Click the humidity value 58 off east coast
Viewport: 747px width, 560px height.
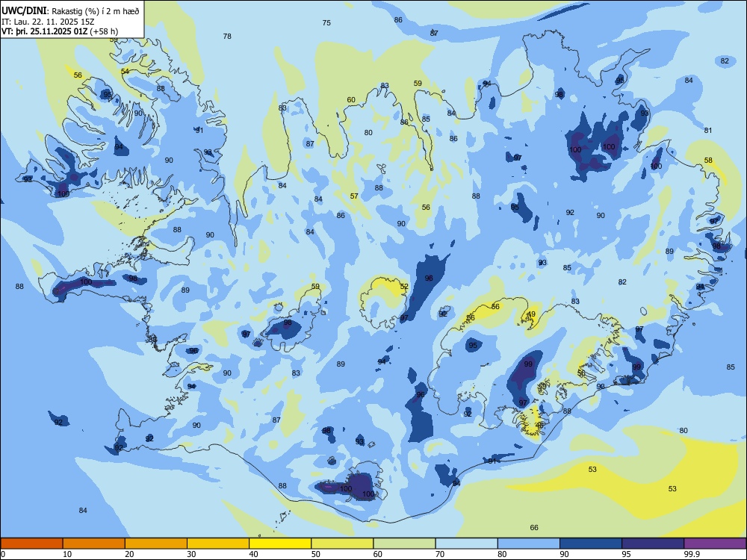coord(708,161)
